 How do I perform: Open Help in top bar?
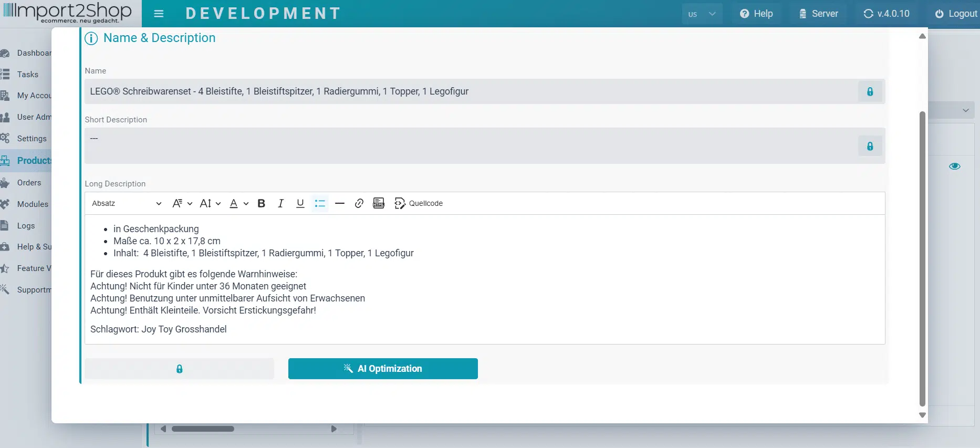point(756,14)
